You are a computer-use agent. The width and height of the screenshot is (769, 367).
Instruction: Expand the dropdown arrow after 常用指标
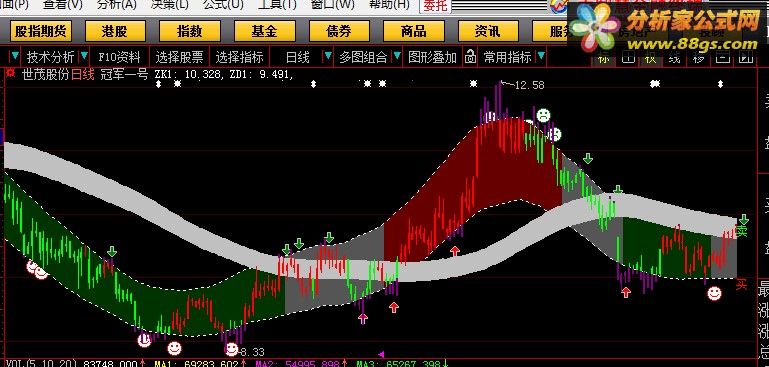point(541,56)
